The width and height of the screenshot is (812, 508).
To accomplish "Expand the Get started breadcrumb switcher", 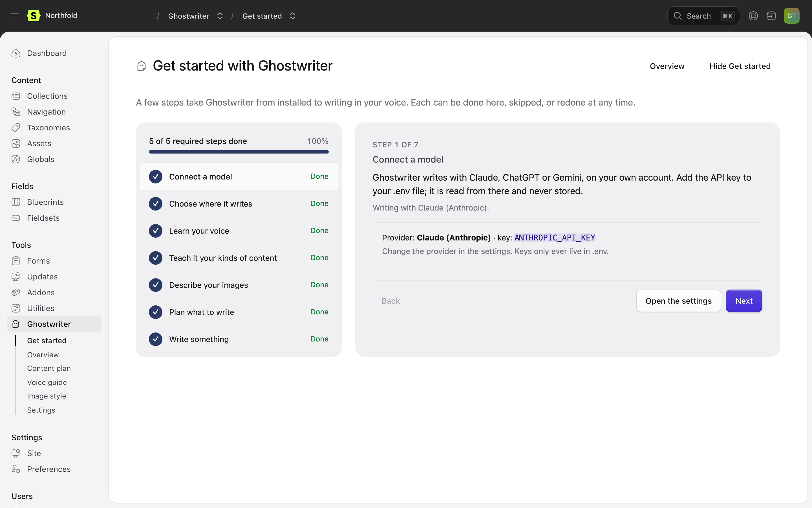I will [293, 16].
